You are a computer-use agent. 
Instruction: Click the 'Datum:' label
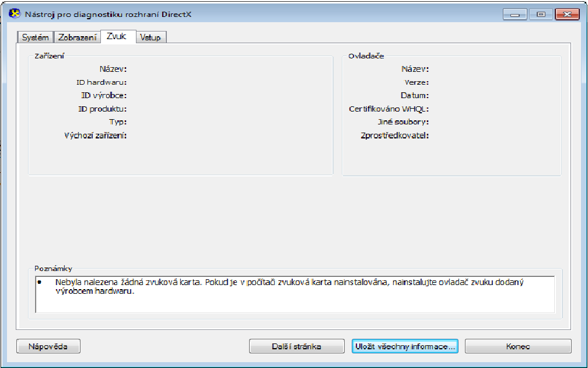click(x=414, y=95)
